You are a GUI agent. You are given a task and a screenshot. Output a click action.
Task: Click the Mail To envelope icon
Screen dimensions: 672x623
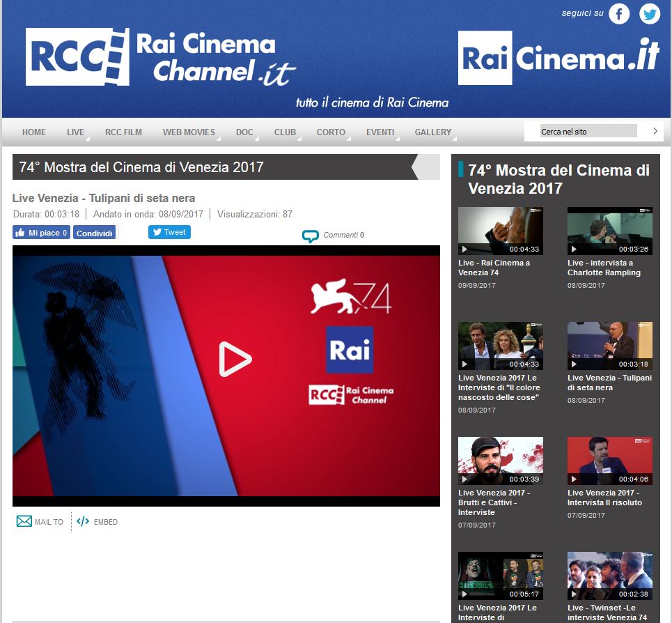point(24,521)
